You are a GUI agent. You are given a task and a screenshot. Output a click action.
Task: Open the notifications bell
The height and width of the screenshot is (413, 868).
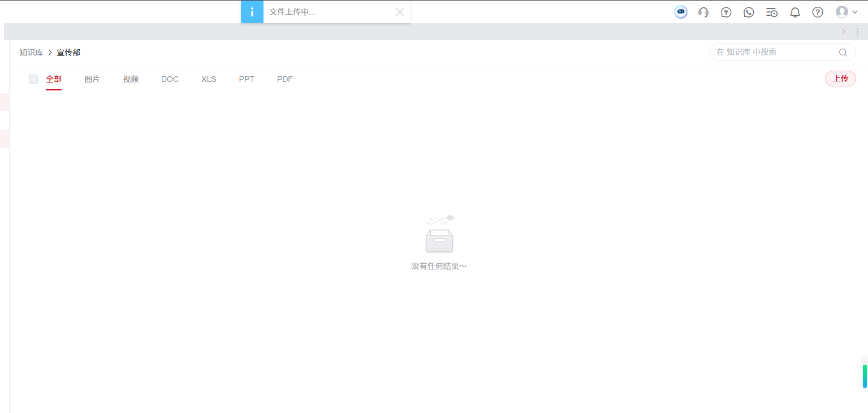point(794,11)
